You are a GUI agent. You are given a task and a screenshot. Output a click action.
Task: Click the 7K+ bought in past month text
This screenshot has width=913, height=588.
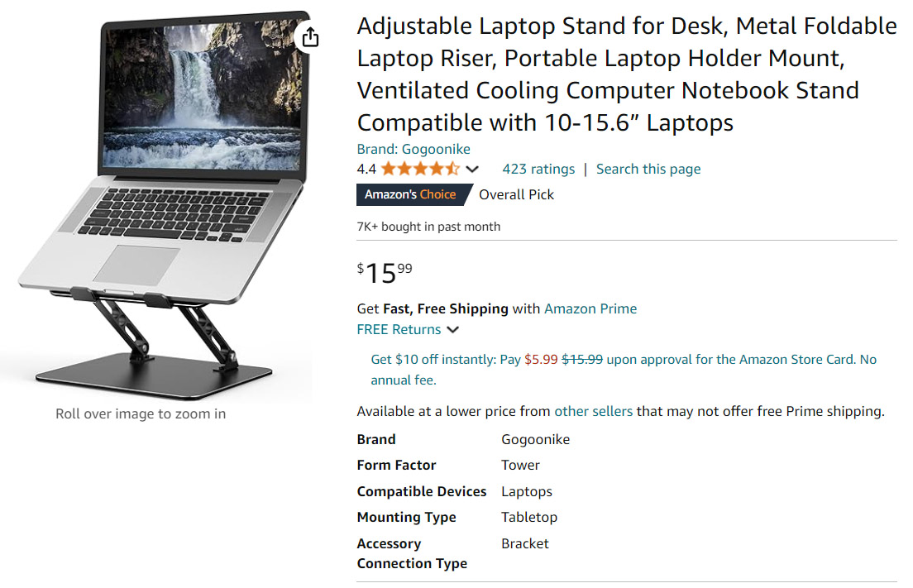[428, 227]
